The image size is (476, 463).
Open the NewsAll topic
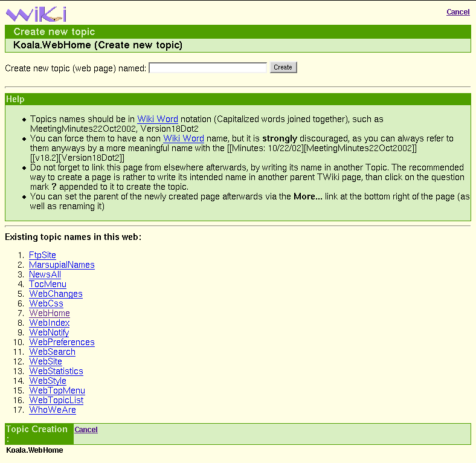coord(45,274)
